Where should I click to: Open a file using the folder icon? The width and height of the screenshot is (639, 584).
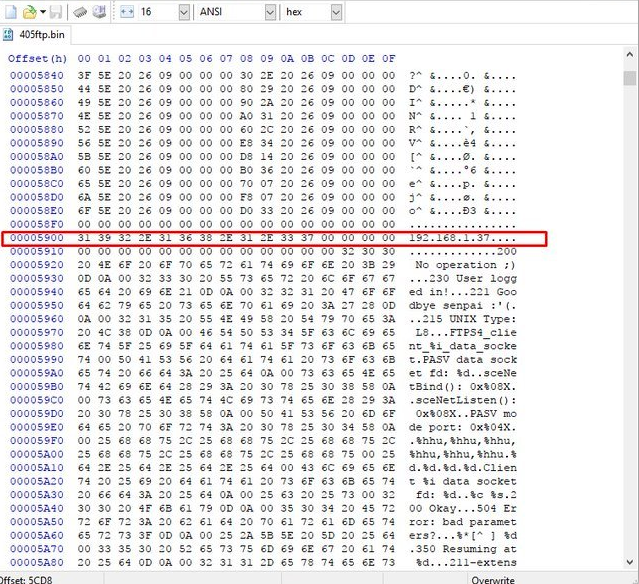click(x=29, y=12)
